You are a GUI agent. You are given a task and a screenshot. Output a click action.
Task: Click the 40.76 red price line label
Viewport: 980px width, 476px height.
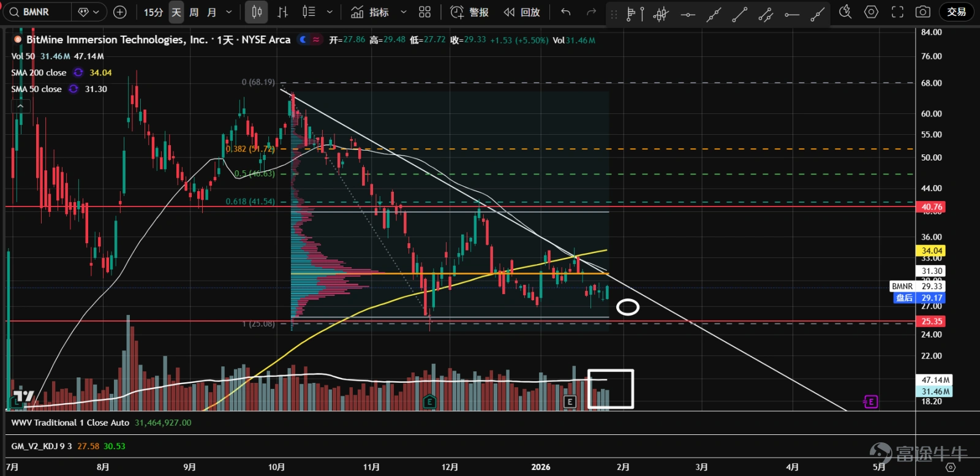pyautogui.click(x=932, y=207)
